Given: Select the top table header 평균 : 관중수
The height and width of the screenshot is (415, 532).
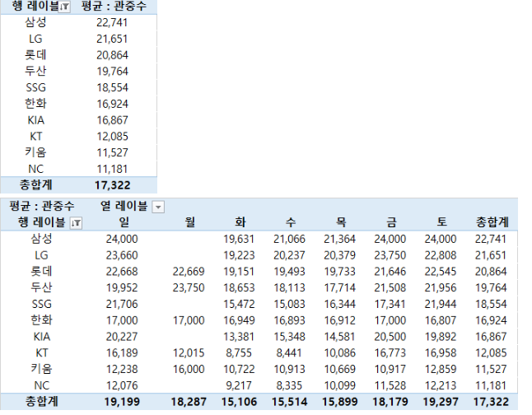Looking at the screenshot, I should click(x=114, y=6).
